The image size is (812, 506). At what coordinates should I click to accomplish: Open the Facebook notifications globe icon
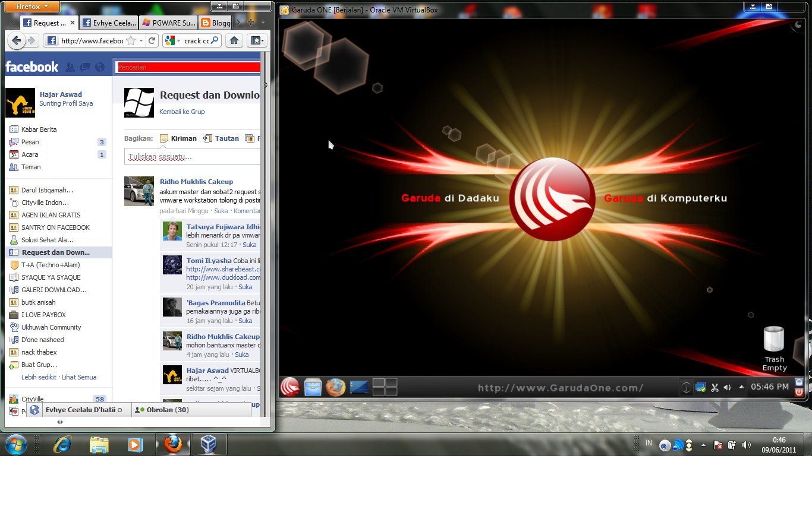point(100,67)
